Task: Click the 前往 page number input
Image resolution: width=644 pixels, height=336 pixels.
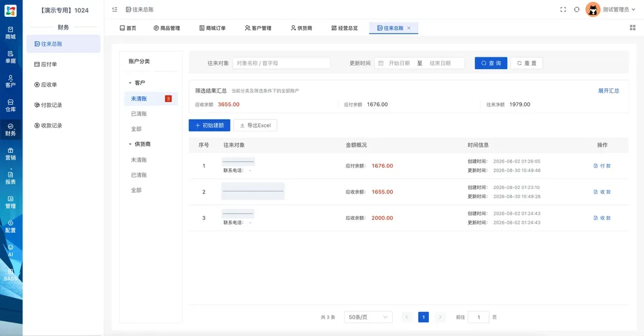Action: tap(478, 317)
